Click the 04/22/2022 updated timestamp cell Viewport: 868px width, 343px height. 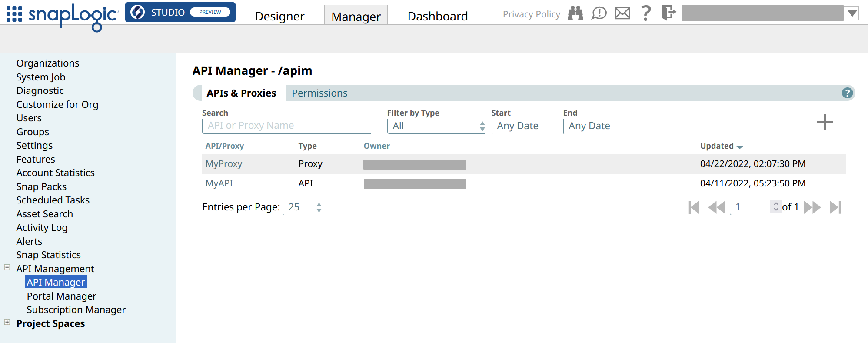(x=753, y=164)
